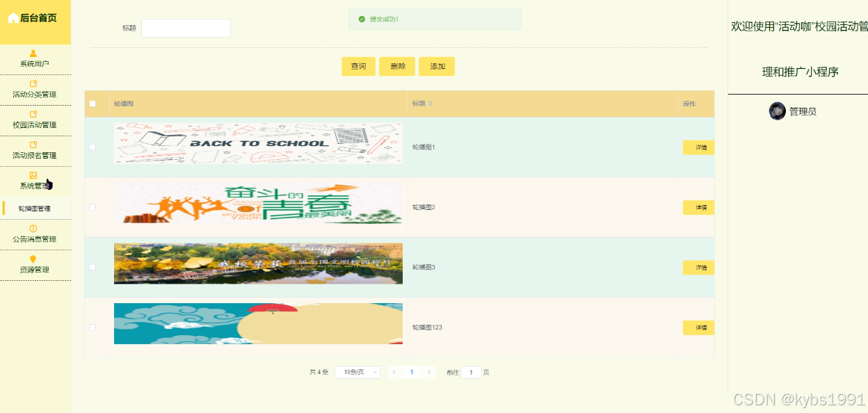The image size is (868, 413).
Task: Click the 轮播图3 title cell
Action: pyautogui.click(x=543, y=267)
